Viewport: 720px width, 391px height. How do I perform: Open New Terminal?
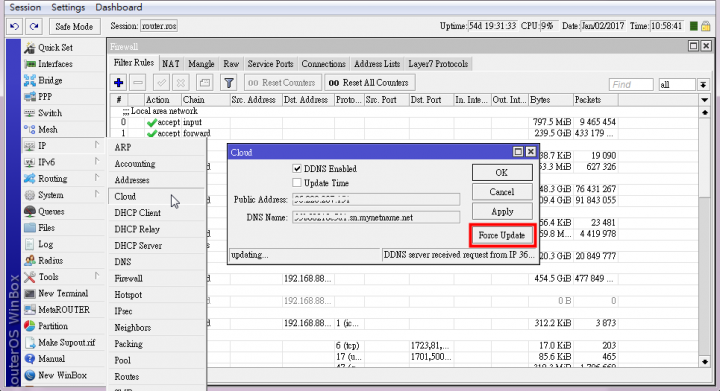point(63,294)
